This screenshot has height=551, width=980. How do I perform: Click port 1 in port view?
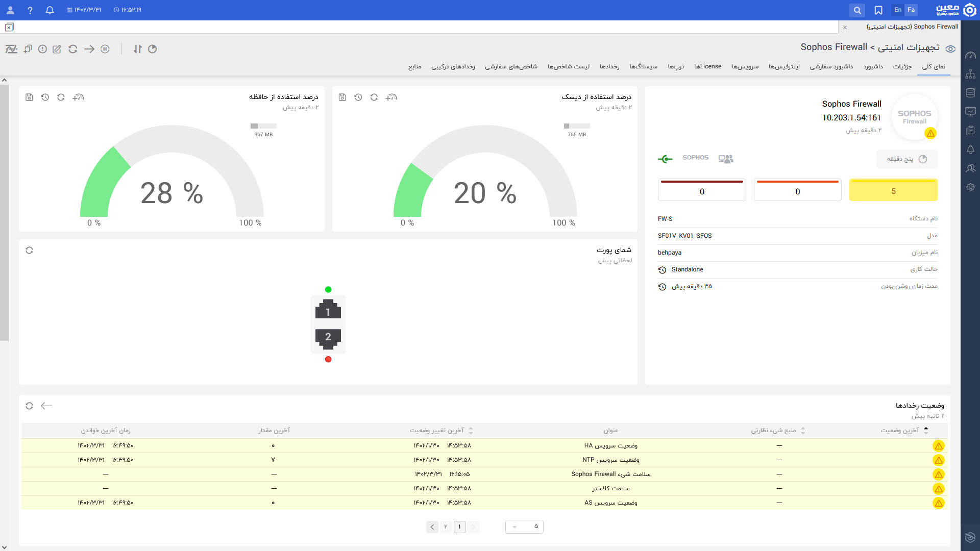328,309
